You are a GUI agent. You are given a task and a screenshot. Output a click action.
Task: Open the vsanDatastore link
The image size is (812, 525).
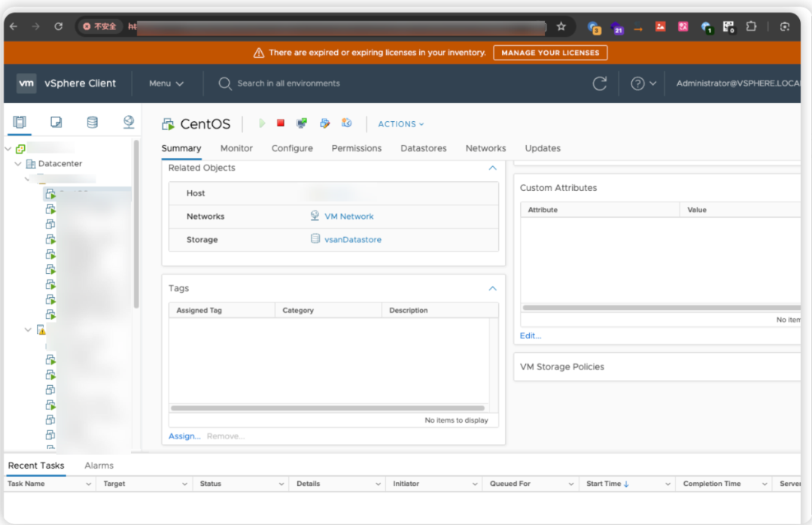(353, 240)
